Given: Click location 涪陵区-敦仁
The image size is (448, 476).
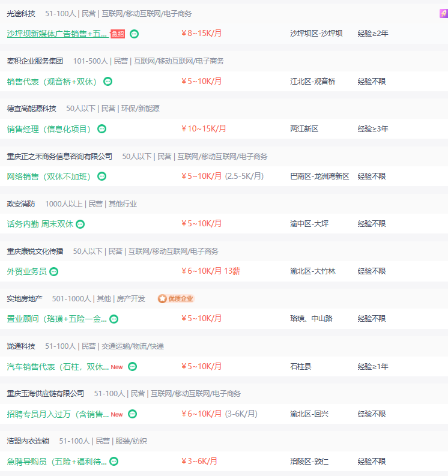Looking at the screenshot, I should pyautogui.click(x=309, y=462).
